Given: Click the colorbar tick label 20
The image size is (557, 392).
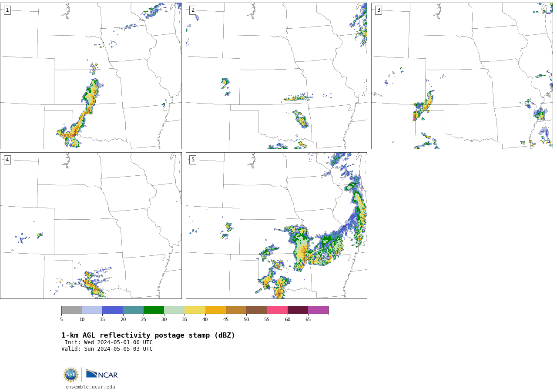Looking at the screenshot, I should pos(123,320).
